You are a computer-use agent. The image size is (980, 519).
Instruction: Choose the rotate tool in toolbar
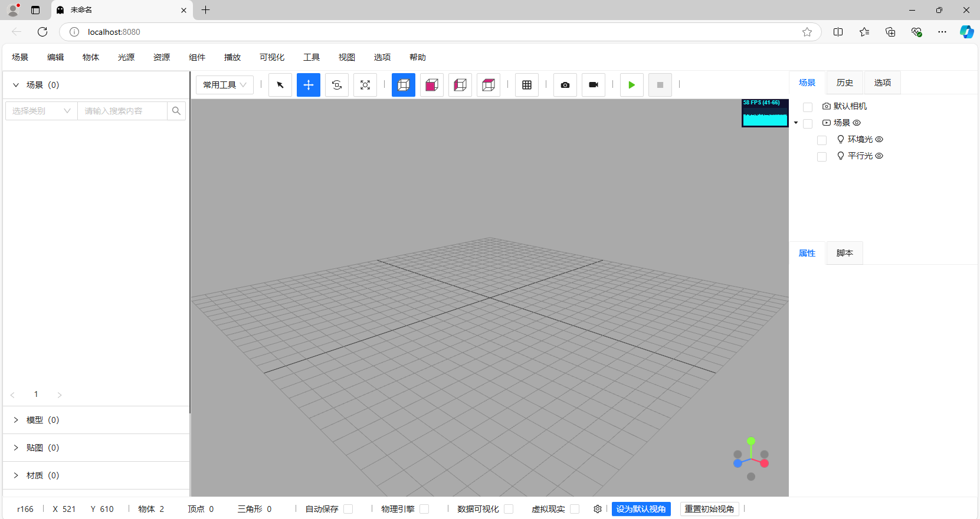[x=337, y=85]
